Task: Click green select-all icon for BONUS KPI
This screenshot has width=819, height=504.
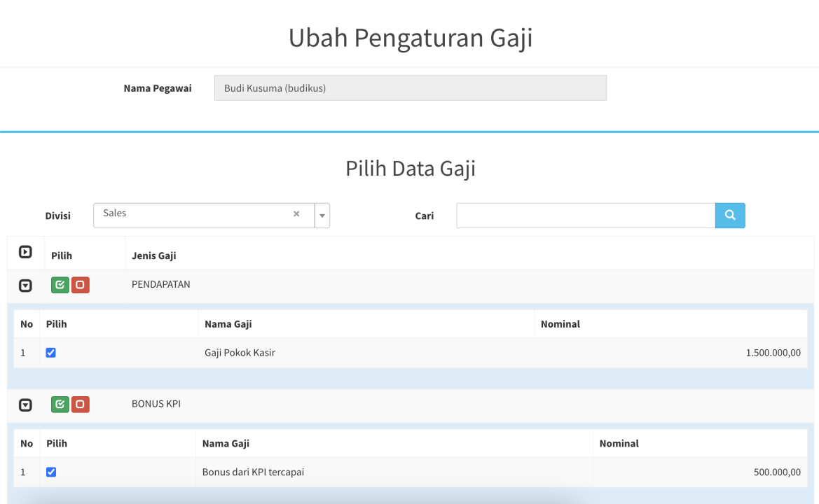Action: (x=60, y=404)
